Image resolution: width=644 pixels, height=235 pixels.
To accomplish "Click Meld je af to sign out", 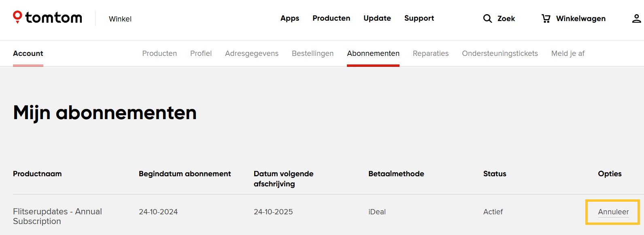I will click(x=567, y=53).
